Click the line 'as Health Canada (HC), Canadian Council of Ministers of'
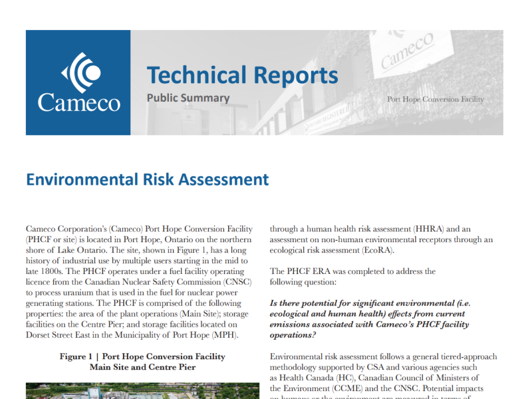This screenshot has width=532, height=399. (374, 378)
